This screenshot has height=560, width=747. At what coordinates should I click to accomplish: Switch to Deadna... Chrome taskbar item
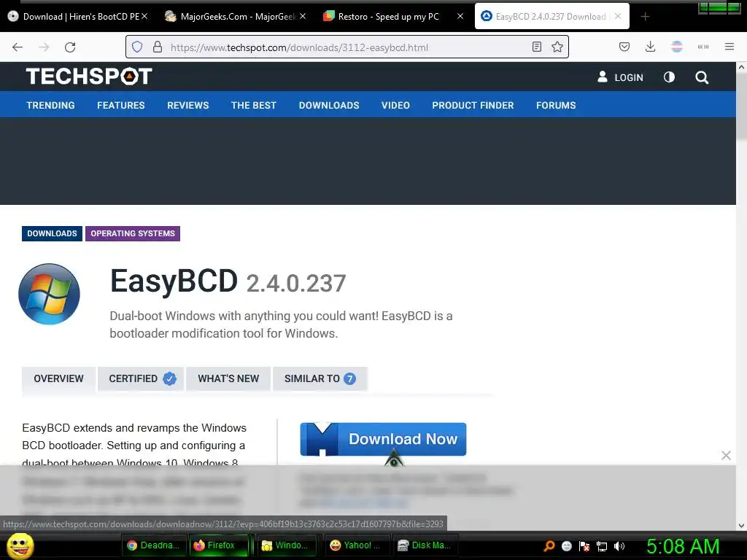point(153,545)
